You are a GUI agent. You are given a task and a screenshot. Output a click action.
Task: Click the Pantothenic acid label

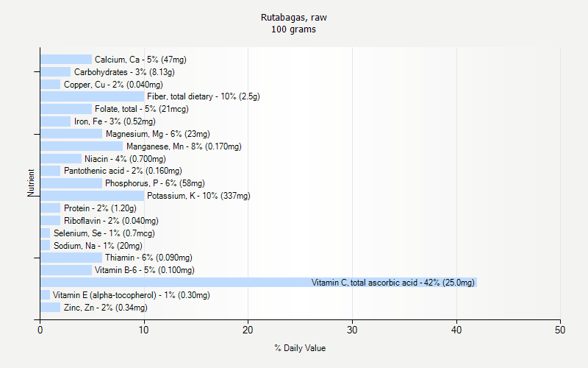[x=123, y=171]
